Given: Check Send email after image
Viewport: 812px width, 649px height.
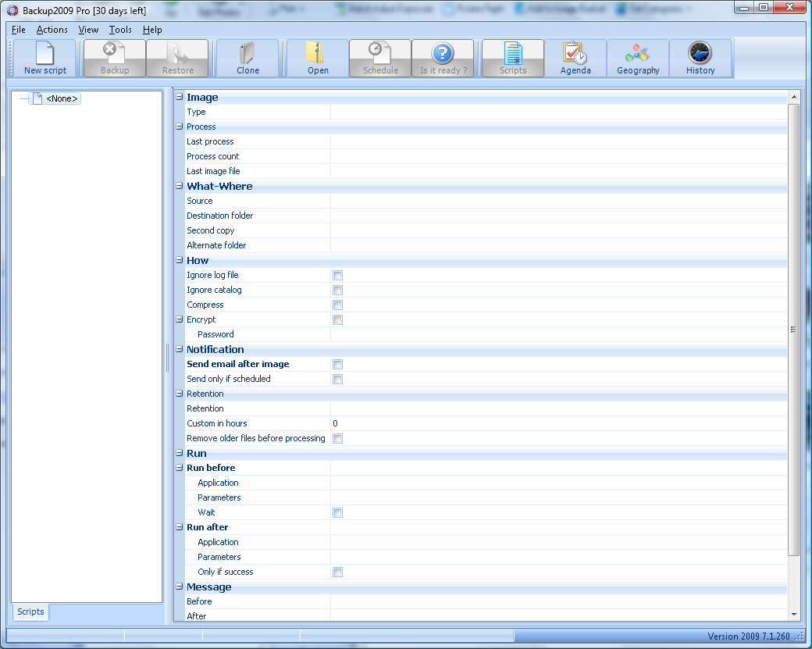Looking at the screenshot, I should pyautogui.click(x=337, y=365).
